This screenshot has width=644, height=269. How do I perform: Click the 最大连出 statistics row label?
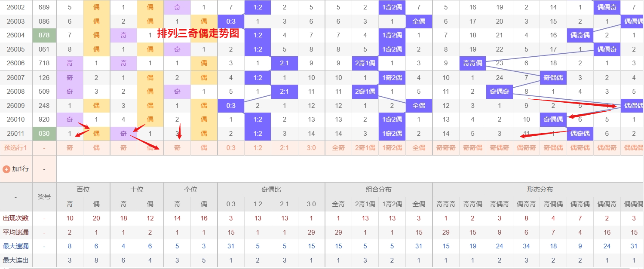point(16,260)
